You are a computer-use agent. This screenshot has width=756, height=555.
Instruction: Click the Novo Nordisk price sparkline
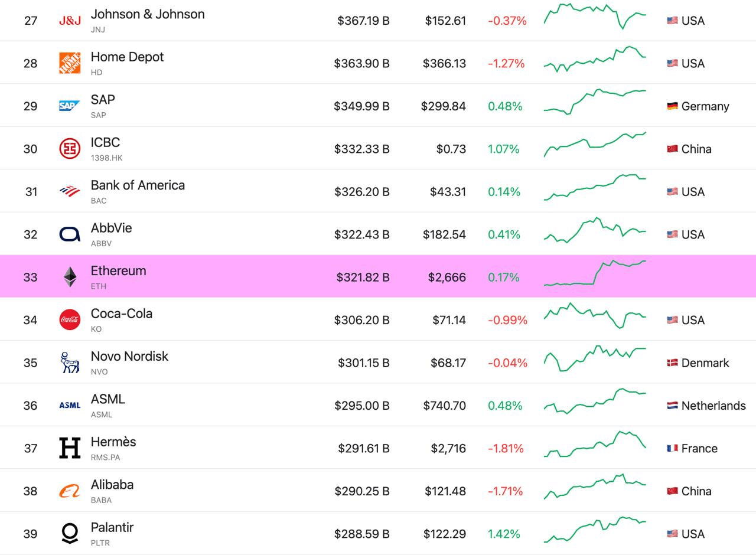tap(595, 358)
